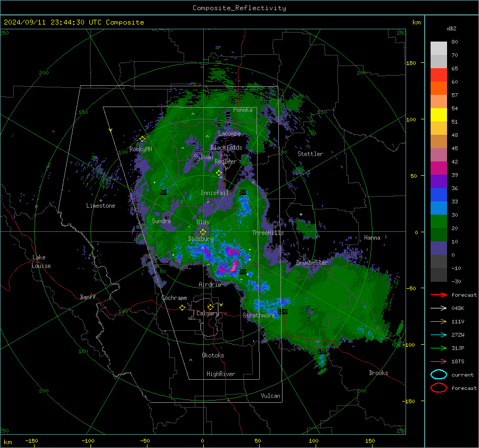Select the green 30 dBZ color swatch

click(x=439, y=221)
